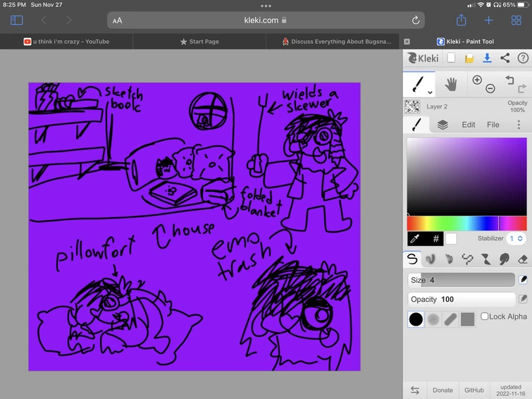532x399 pixels.
Task: Undo the last stroke
Action: click(509, 80)
